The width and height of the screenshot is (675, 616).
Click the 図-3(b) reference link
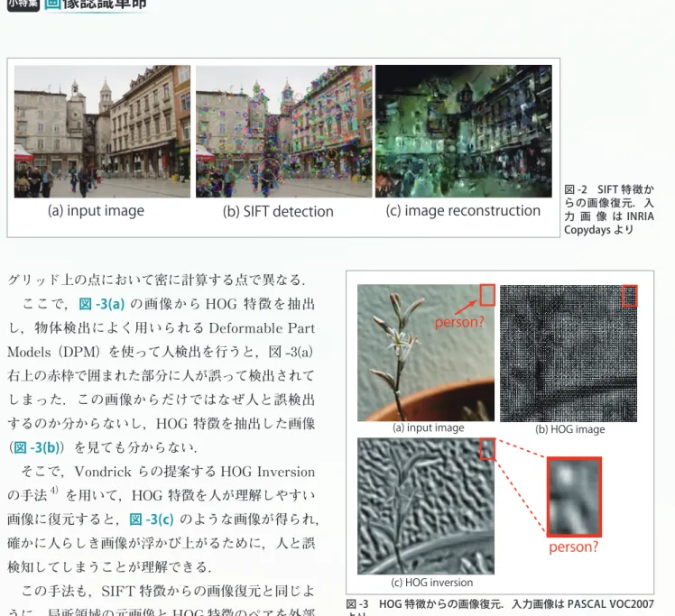pos(37,448)
